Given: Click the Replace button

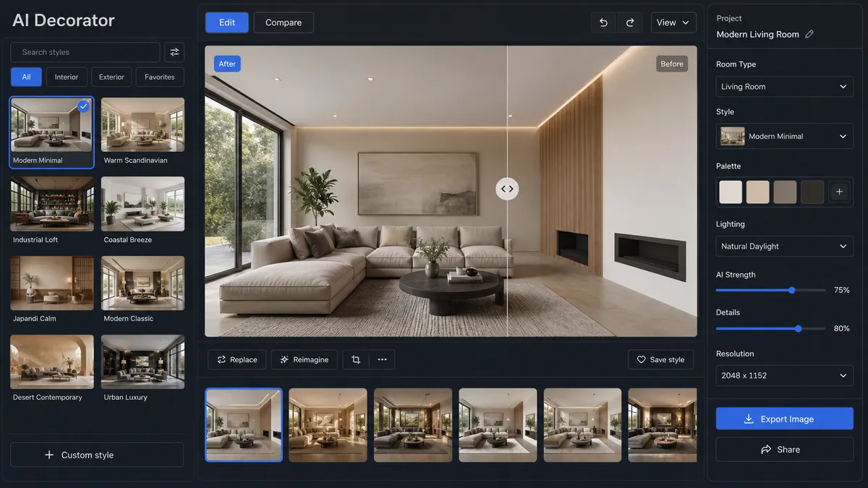Looking at the screenshot, I should click(x=237, y=359).
